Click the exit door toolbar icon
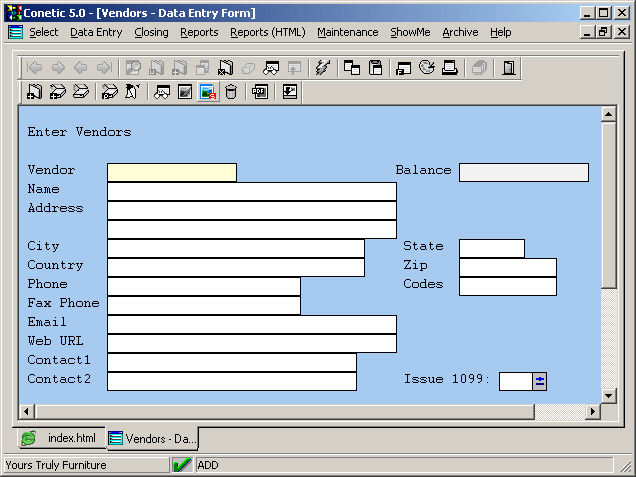The width and height of the screenshot is (636, 477). tap(509, 68)
